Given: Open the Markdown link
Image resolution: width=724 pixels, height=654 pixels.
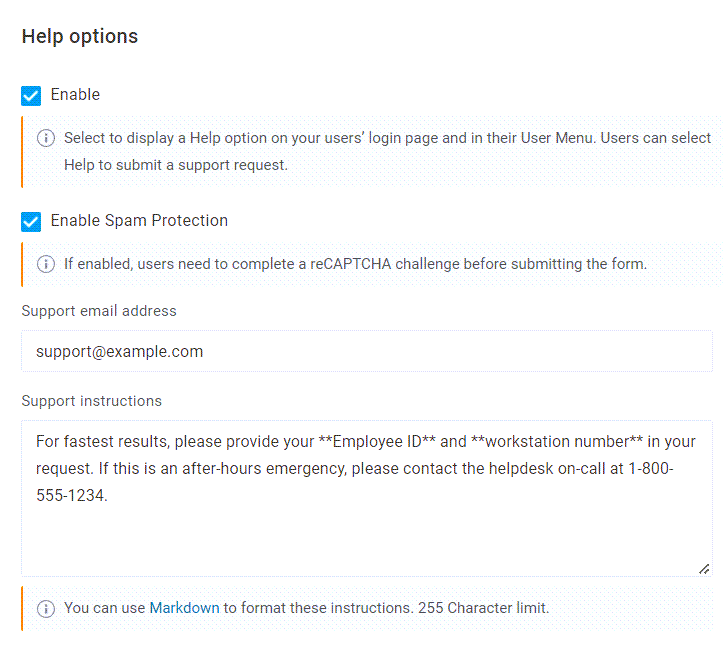Looking at the screenshot, I should [184, 608].
